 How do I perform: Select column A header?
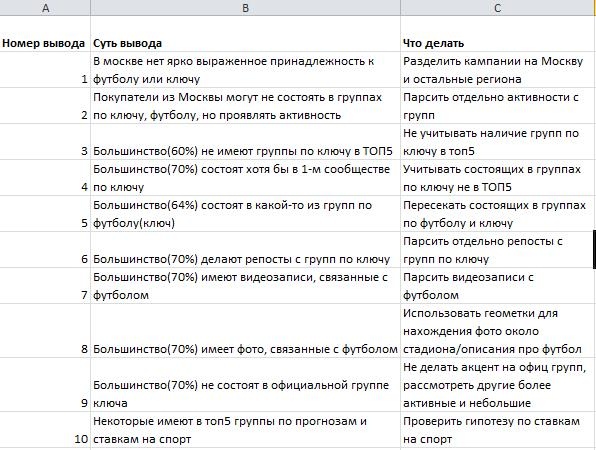[45, 8]
